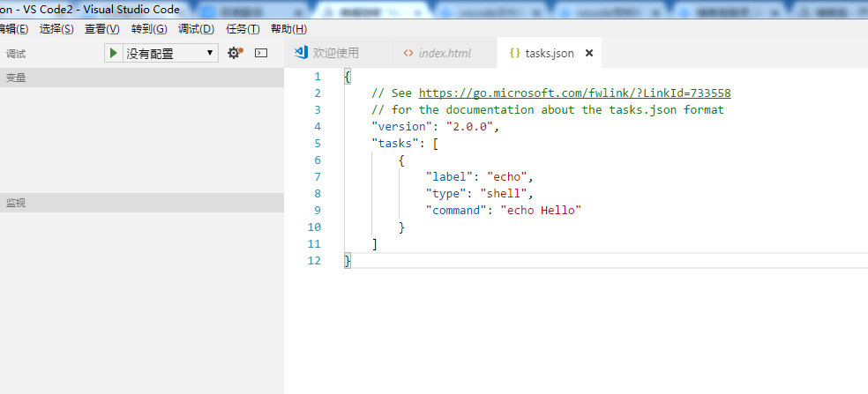Select the tasks.json tab
Image resolution: width=868 pixels, height=394 pixels.
[550, 53]
